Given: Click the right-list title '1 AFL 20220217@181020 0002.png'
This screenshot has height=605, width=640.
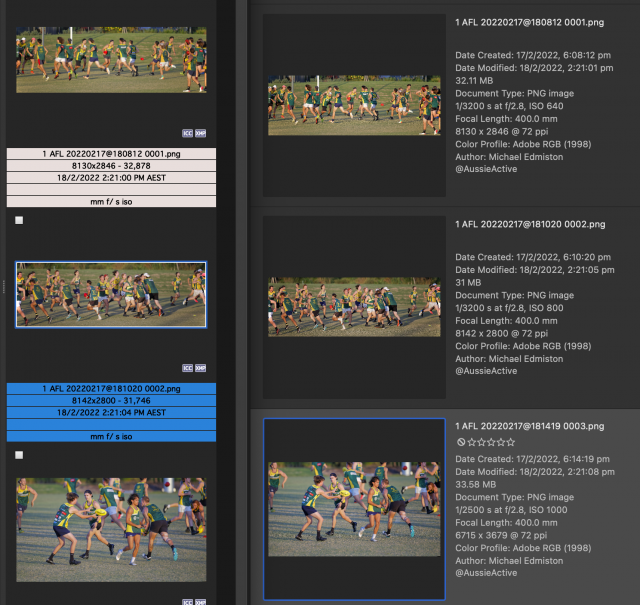Looking at the screenshot, I should (530, 224).
